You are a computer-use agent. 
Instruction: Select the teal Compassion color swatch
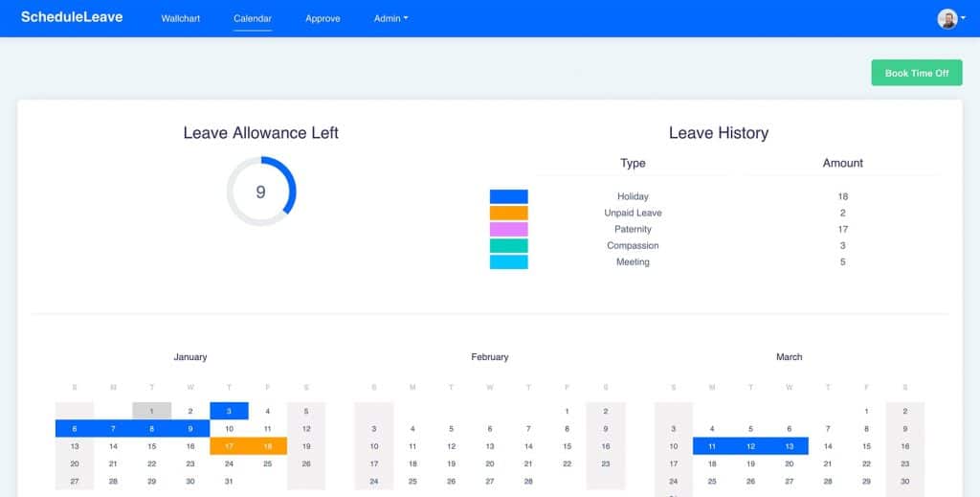508,245
